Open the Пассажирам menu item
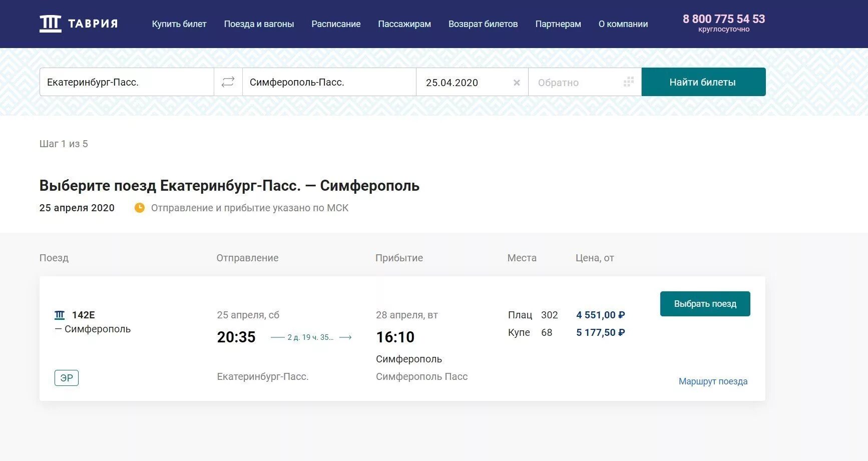Screen dimensions: 868x461 click(404, 24)
